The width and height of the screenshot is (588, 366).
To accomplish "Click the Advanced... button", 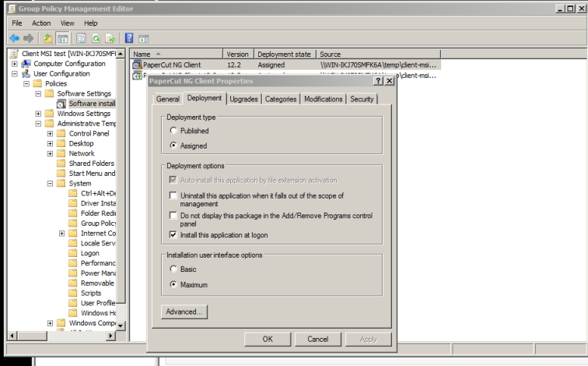I will 184,311.
